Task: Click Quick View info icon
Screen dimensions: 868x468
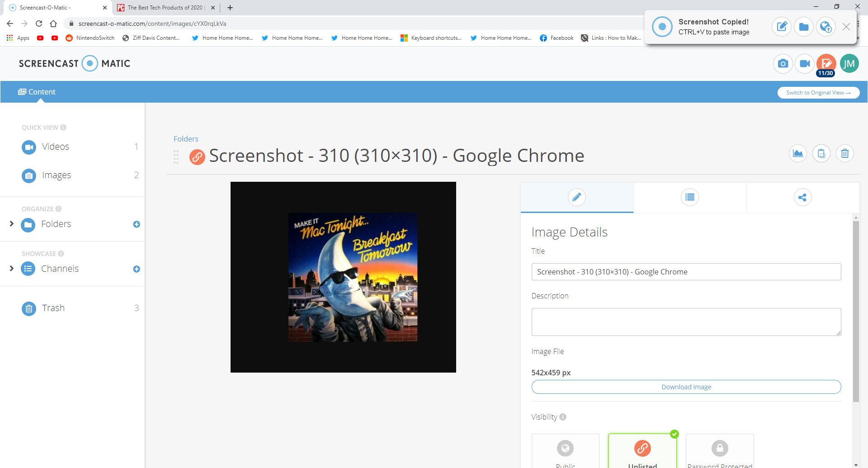Action: click(x=63, y=128)
